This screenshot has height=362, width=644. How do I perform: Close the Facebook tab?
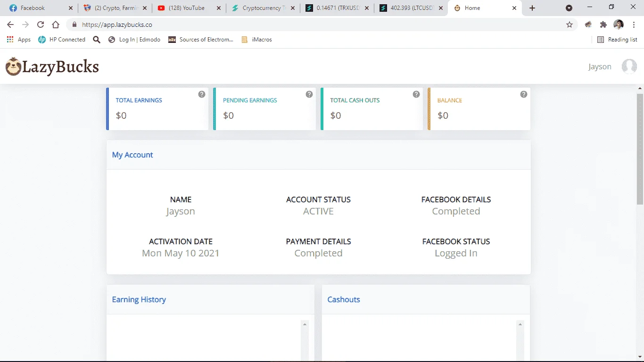pos(71,8)
